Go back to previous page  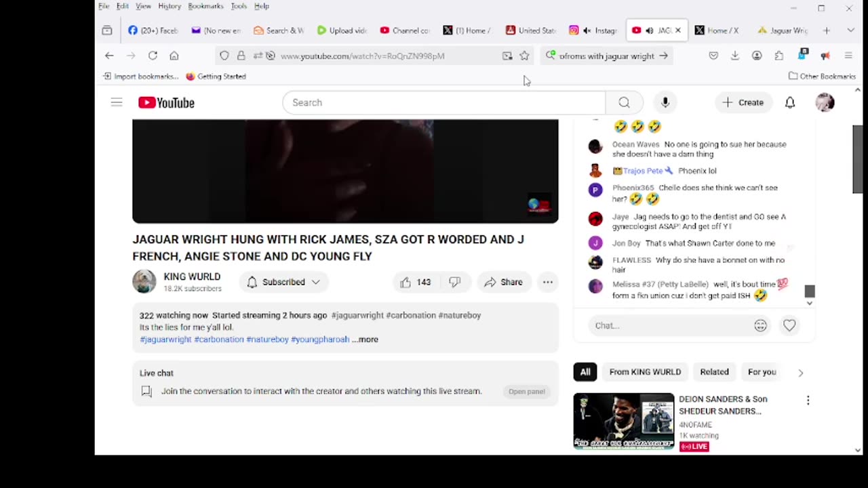click(x=109, y=56)
